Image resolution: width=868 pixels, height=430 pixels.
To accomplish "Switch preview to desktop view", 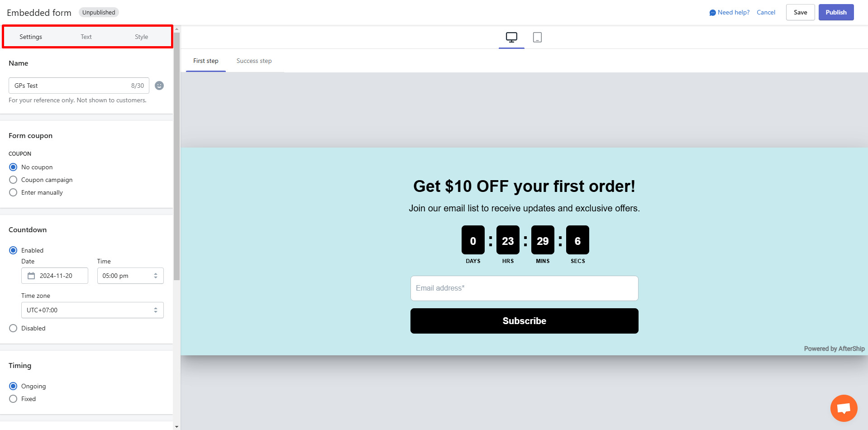I will pyautogui.click(x=511, y=37).
